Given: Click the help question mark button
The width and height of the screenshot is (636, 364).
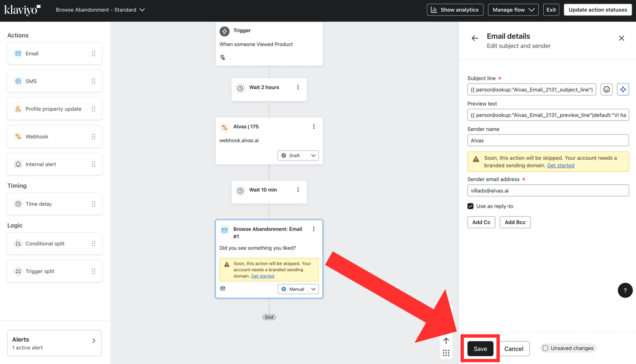Looking at the screenshot, I should click(625, 290).
